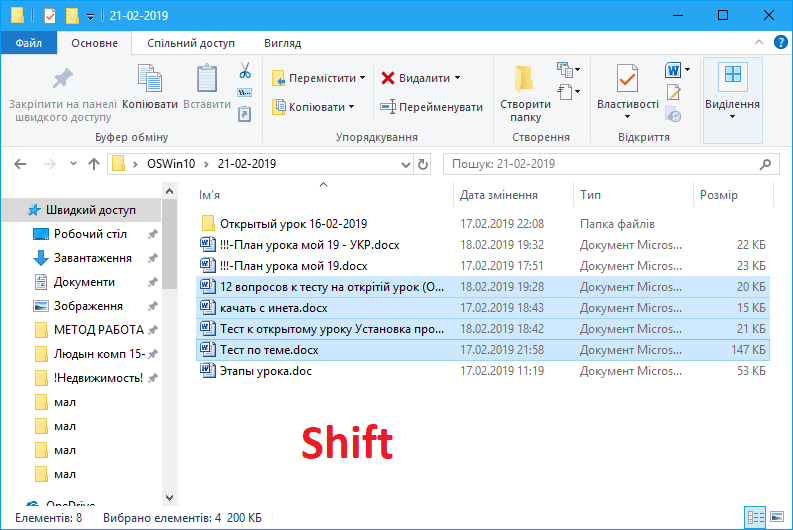Screen dimensions: 793x530
Task: Click OSWin10 in the address path
Action: point(171,164)
